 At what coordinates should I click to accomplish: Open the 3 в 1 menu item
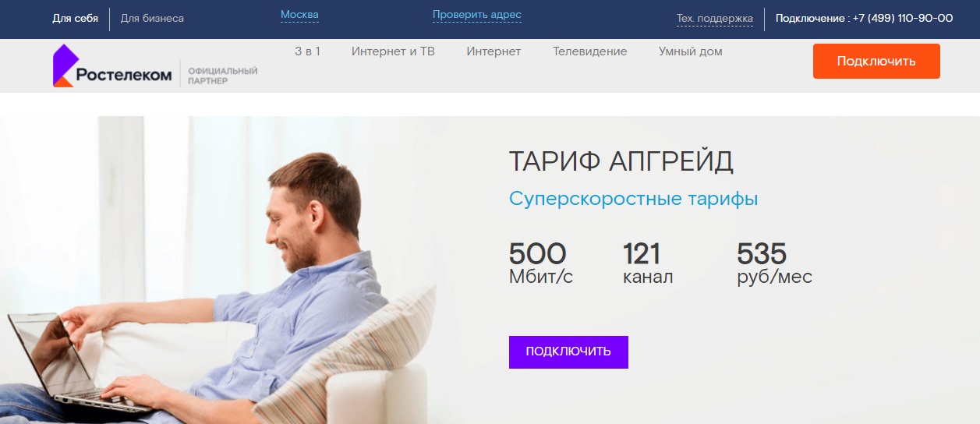click(307, 51)
